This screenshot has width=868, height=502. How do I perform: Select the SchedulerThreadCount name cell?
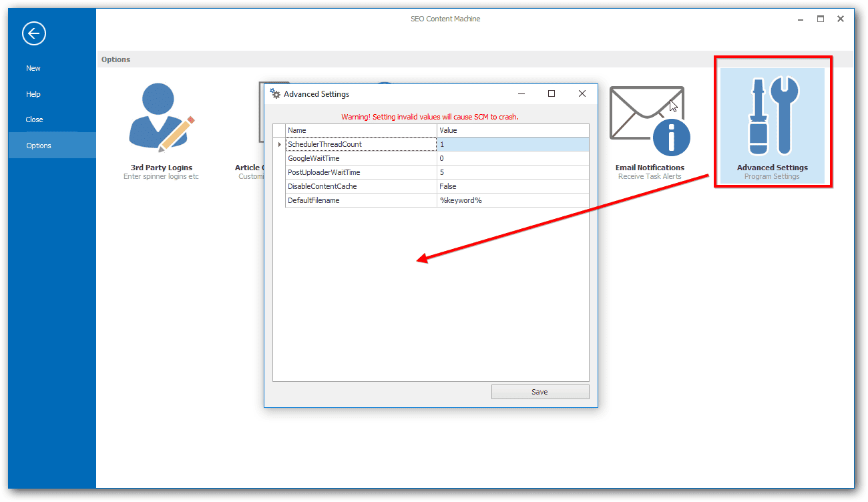[361, 144]
